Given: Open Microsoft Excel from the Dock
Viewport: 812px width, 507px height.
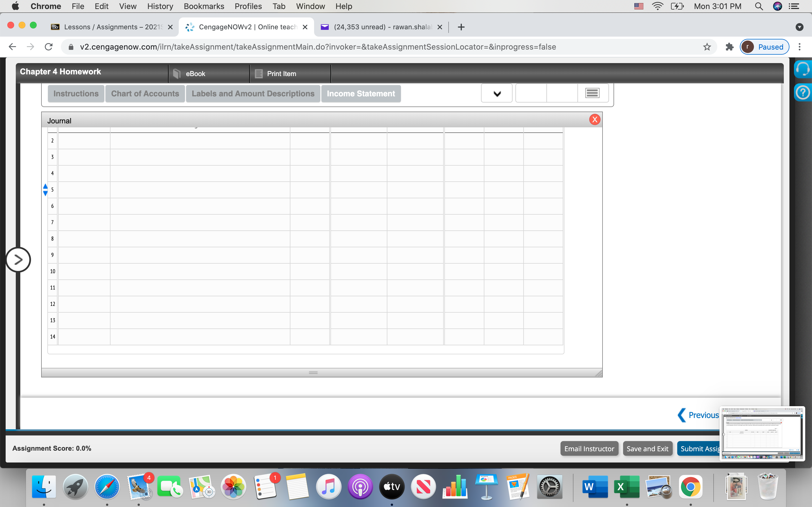Looking at the screenshot, I should (x=626, y=486).
